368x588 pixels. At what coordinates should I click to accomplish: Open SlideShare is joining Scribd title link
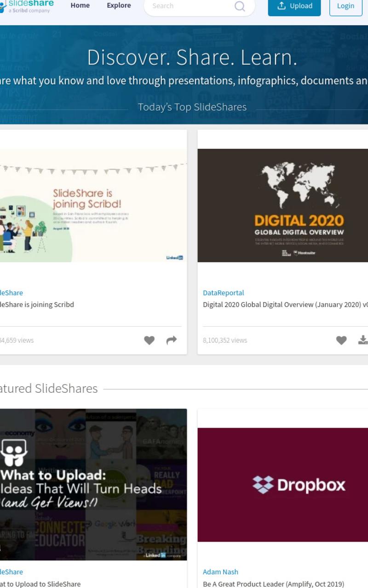coord(37,305)
